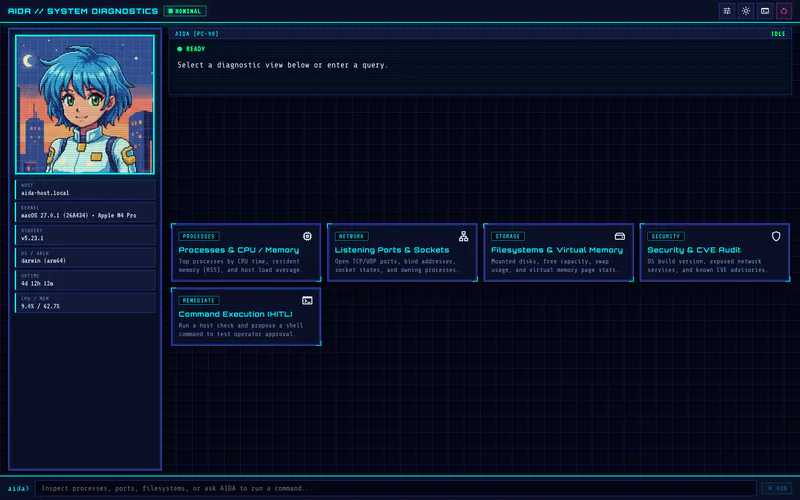Click the IDLE status label
Screen dimensions: 800x500
[x=778, y=34]
